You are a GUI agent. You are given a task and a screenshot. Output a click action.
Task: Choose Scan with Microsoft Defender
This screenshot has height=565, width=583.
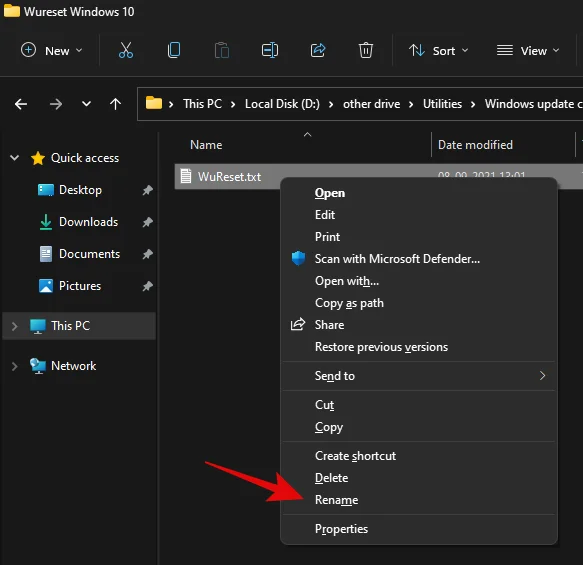(418, 259)
